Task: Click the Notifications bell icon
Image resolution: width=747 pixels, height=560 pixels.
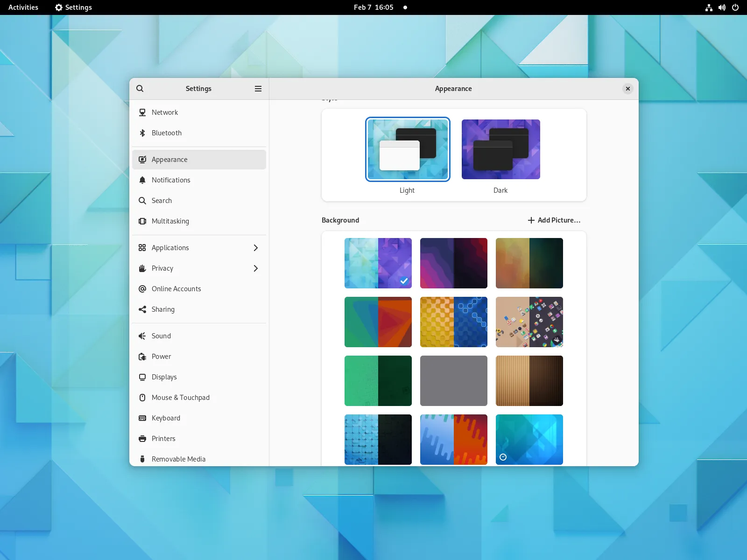Action: (x=142, y=180)
